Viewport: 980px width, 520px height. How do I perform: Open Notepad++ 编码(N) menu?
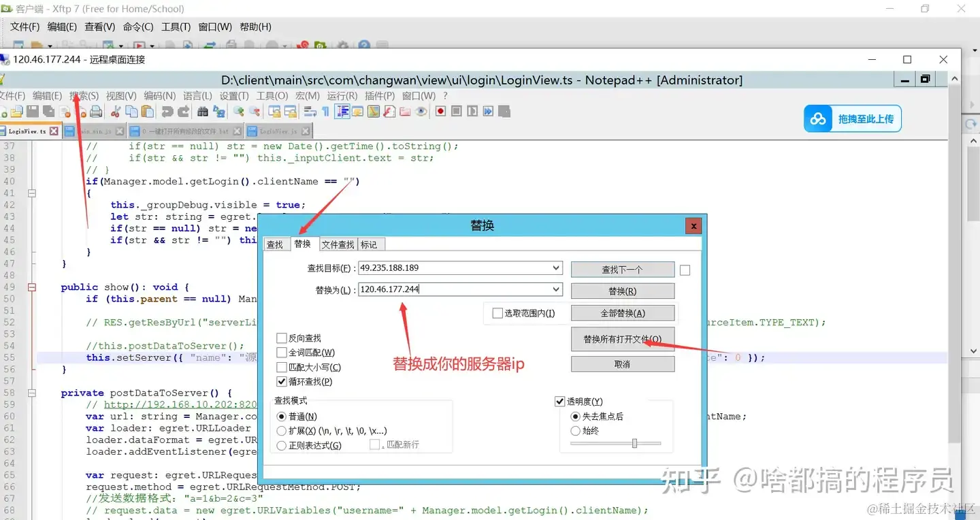(160, 96)
